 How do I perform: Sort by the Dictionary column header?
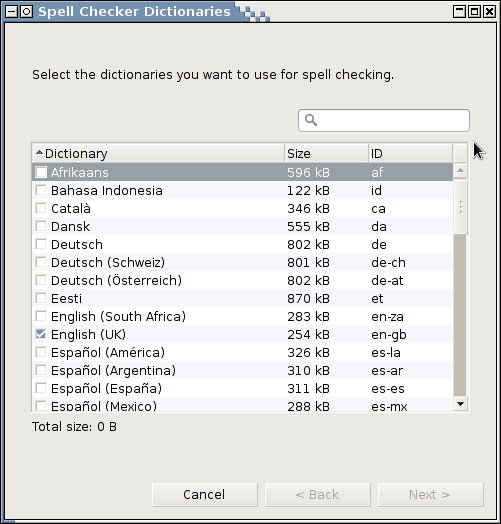158,153
